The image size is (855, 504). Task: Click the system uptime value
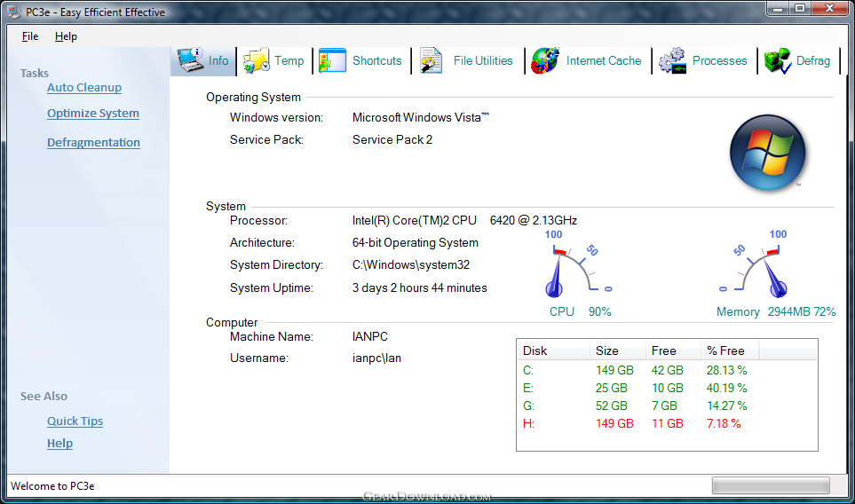pos(419,287)
